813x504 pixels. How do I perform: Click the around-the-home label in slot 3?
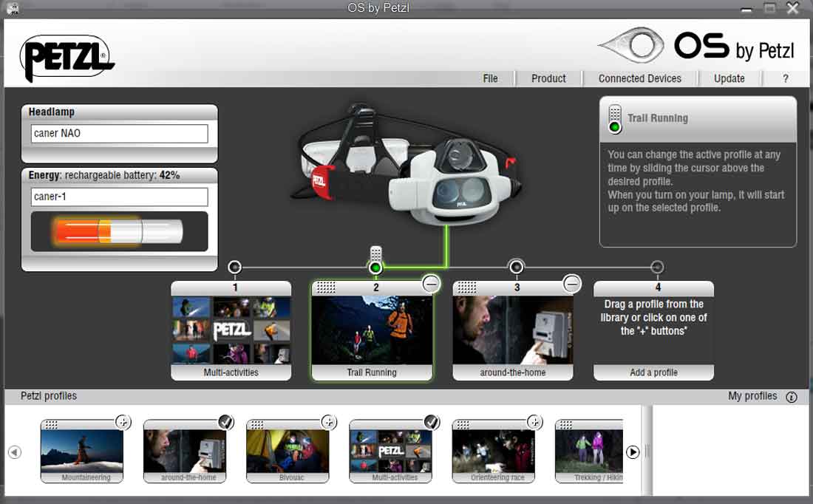coord(513,372)
